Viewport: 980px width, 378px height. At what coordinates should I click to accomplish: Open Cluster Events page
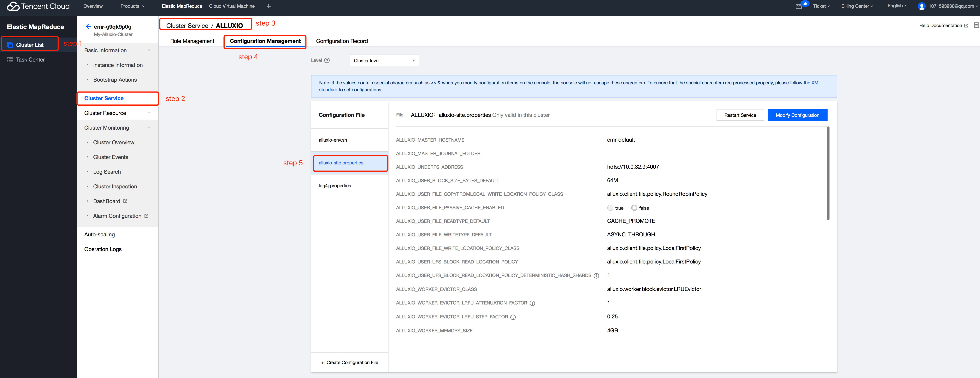coord(111,157)
